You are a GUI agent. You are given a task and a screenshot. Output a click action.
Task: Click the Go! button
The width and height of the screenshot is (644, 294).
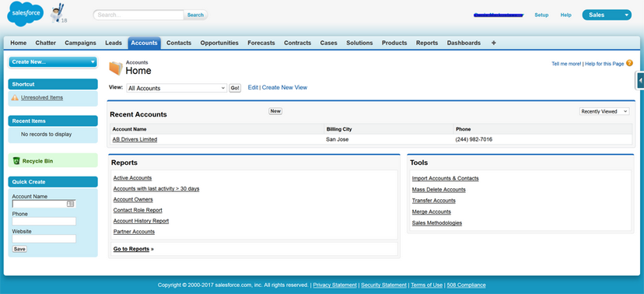pos(235,89)
